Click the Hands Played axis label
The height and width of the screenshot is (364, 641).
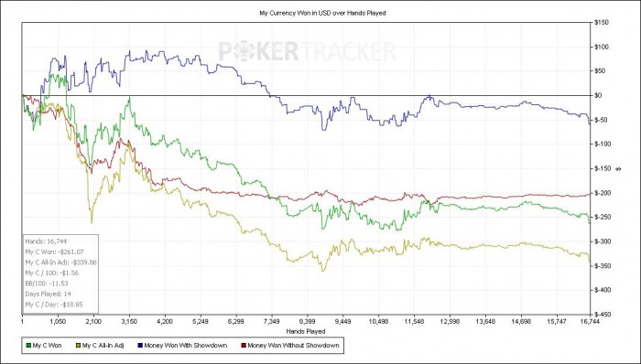(x=306, y=331)
